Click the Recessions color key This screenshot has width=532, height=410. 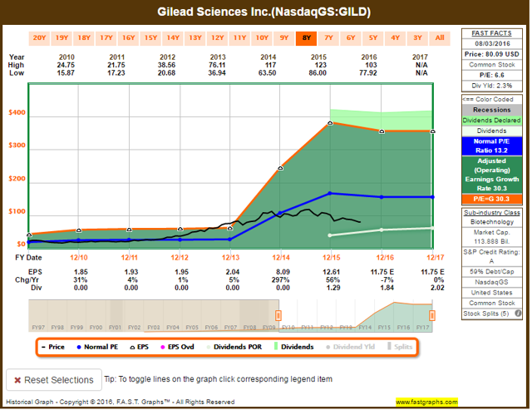click(x=491, y=110)
